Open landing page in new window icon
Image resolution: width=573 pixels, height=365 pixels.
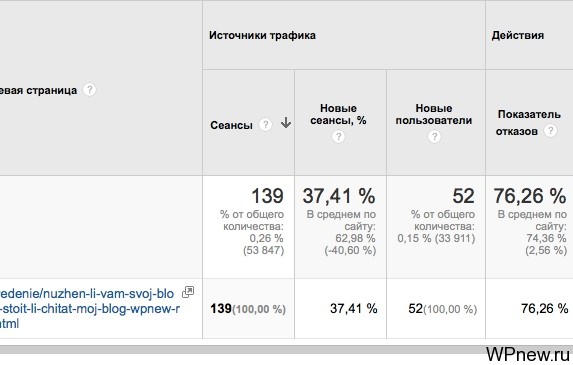(x=188, y=292)
